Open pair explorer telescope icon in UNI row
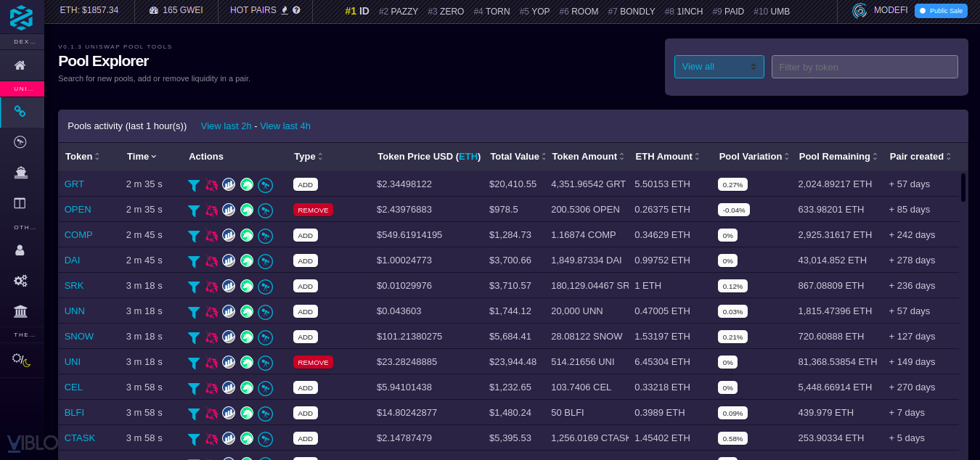Viewport: 980px width, 460px height. point(266,363)
